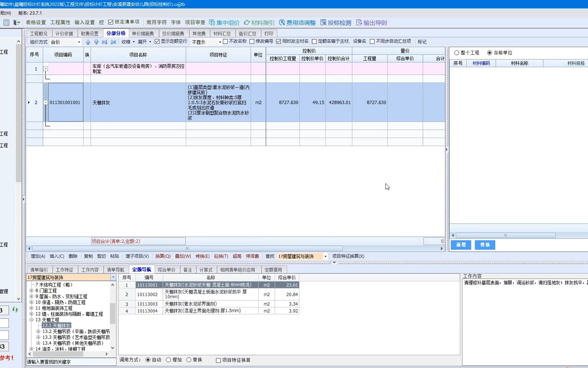
Task: Open 定额复用 bottom tab
Action: 273,270
